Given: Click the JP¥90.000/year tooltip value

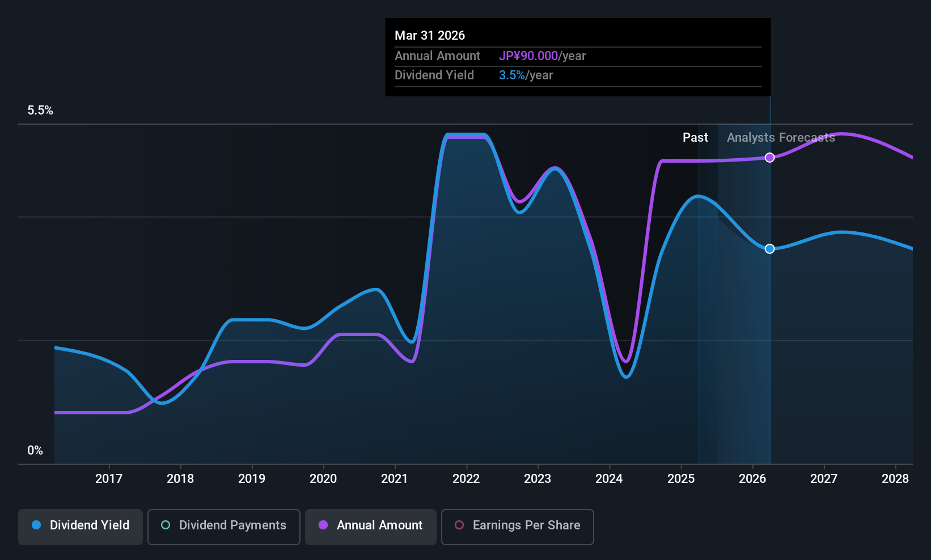Looking at the screenshot, I should [542, 56].
